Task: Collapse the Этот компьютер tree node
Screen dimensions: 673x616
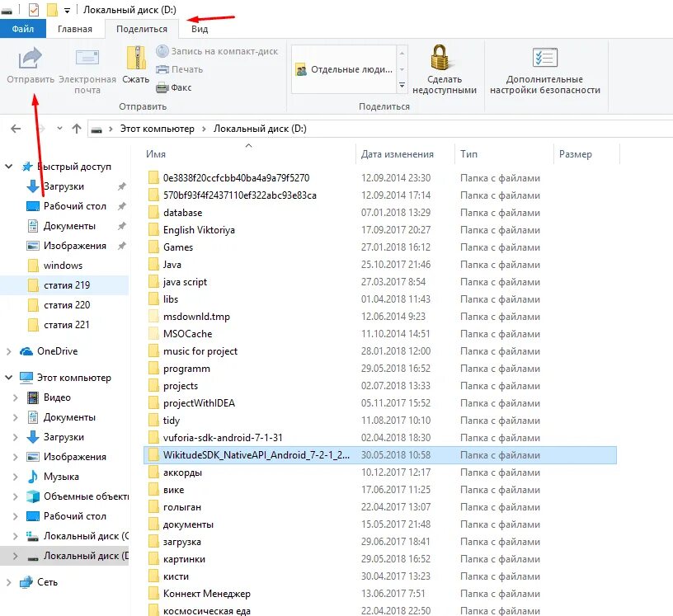Action: click(x=8, y=378)
